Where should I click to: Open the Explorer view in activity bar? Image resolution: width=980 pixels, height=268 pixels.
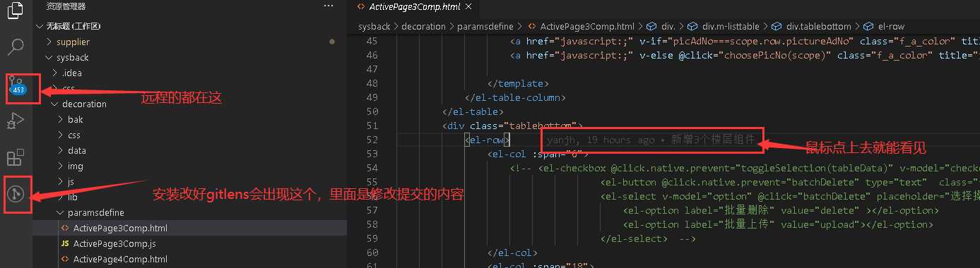[16, 11]
